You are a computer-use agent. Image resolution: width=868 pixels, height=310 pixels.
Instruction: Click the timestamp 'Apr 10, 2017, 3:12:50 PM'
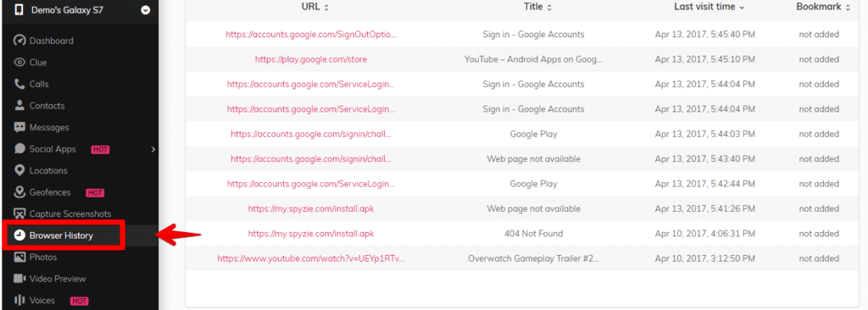pos(705,258)
